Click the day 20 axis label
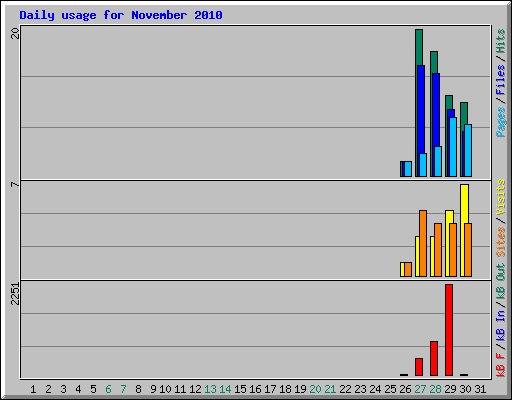This screenshot has width=512, height=400. coord(315,389)
